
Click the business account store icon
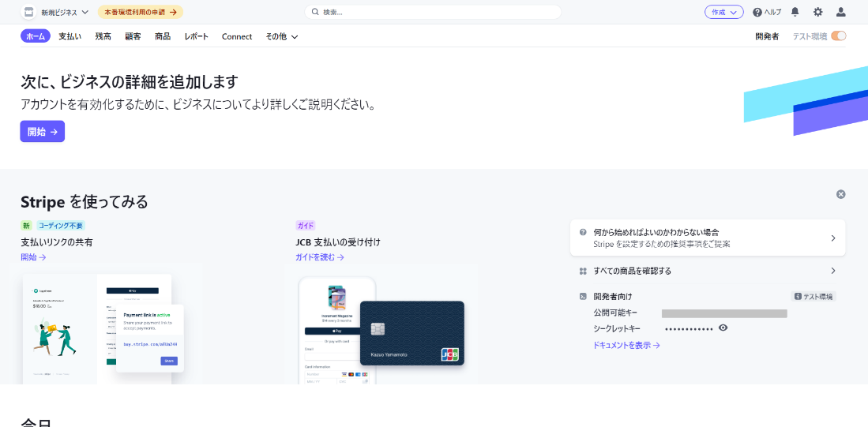point(28,12)
